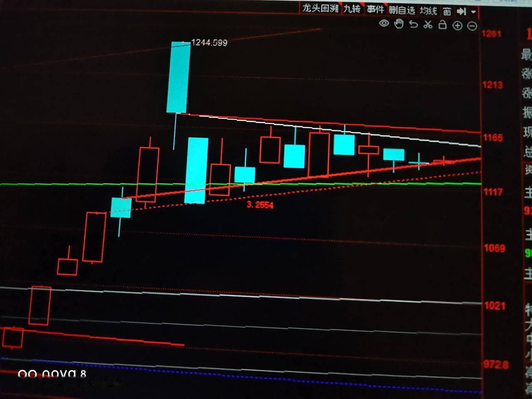Open the 龙头回溯 tab
Image resolution: width=532 pixels, height=399 pixels.
(320, 8)
